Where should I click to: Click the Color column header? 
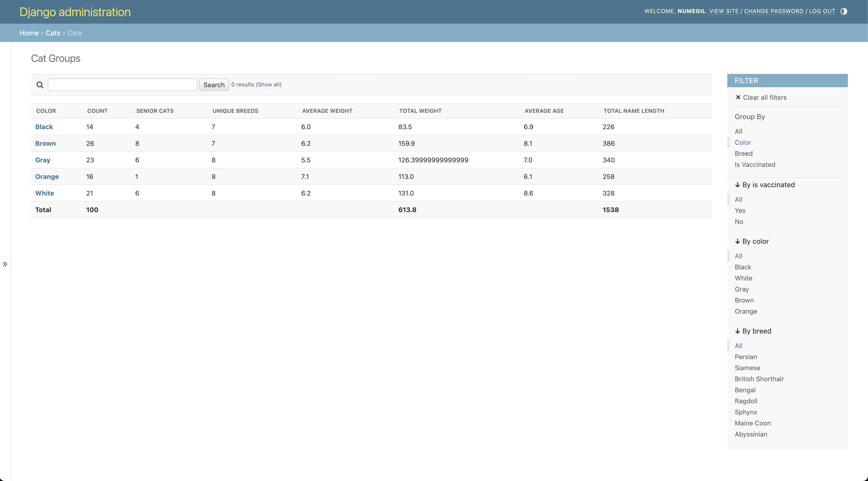click(46, 111)
